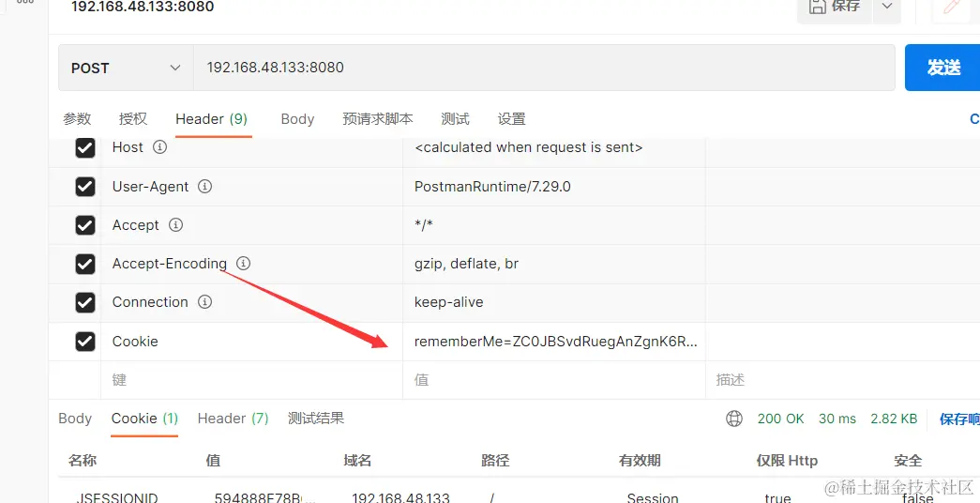Click the 仅限 Http column header
The height and width of the screenshot is (503, 980).
(786, 461)
